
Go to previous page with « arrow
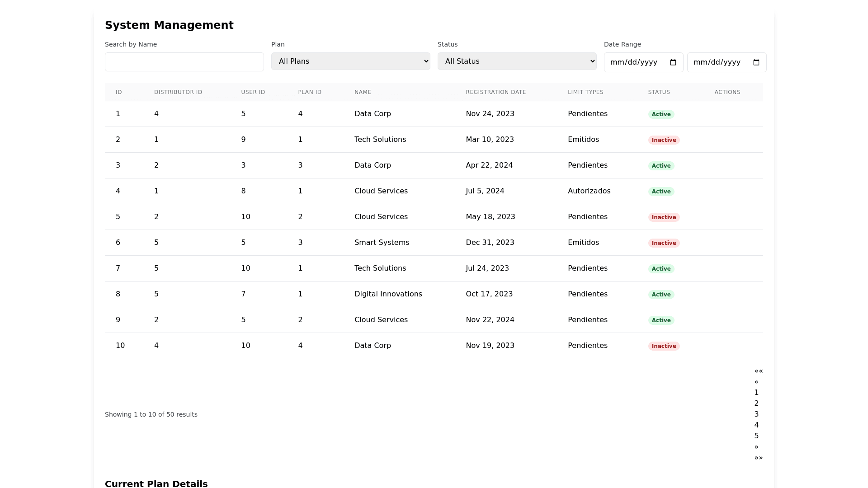tap(756, 382)
